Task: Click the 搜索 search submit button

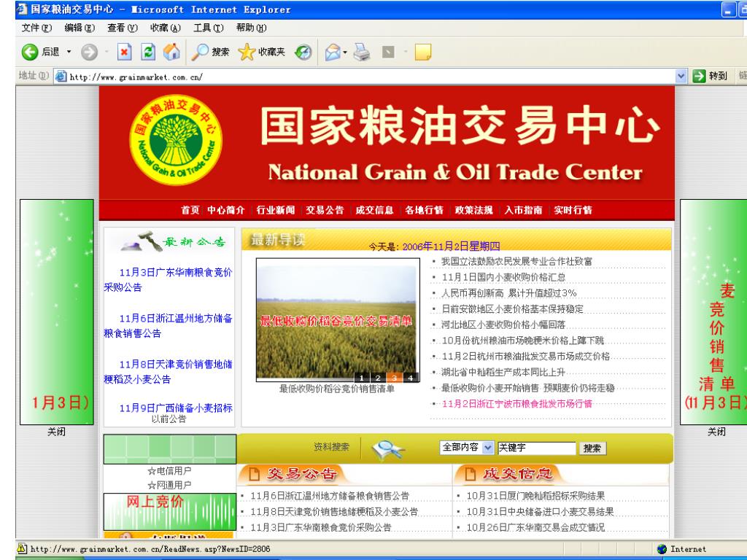Action: (592, 448)
